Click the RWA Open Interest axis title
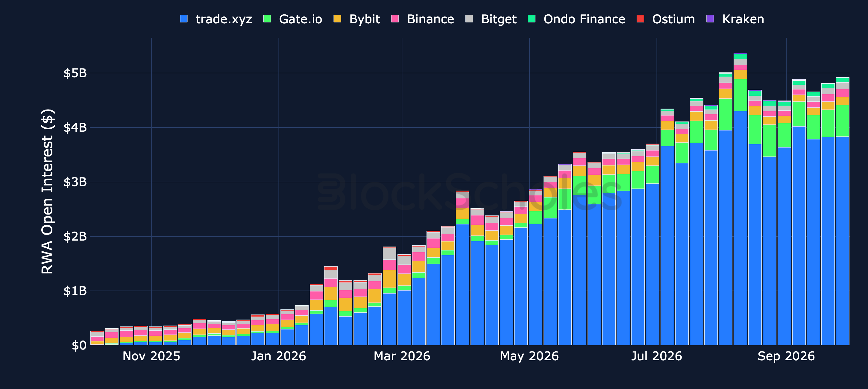Screen dimensions: 868x389 (47, 191)
